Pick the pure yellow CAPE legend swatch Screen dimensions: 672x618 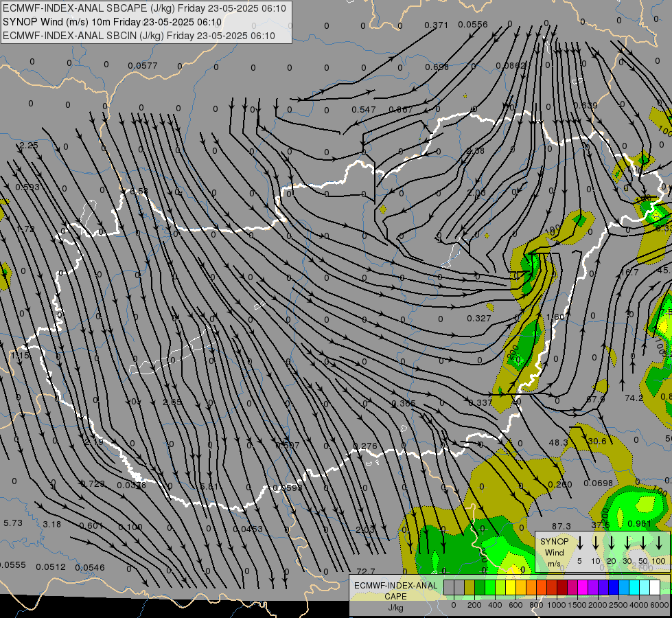click(x=511, y=588)
